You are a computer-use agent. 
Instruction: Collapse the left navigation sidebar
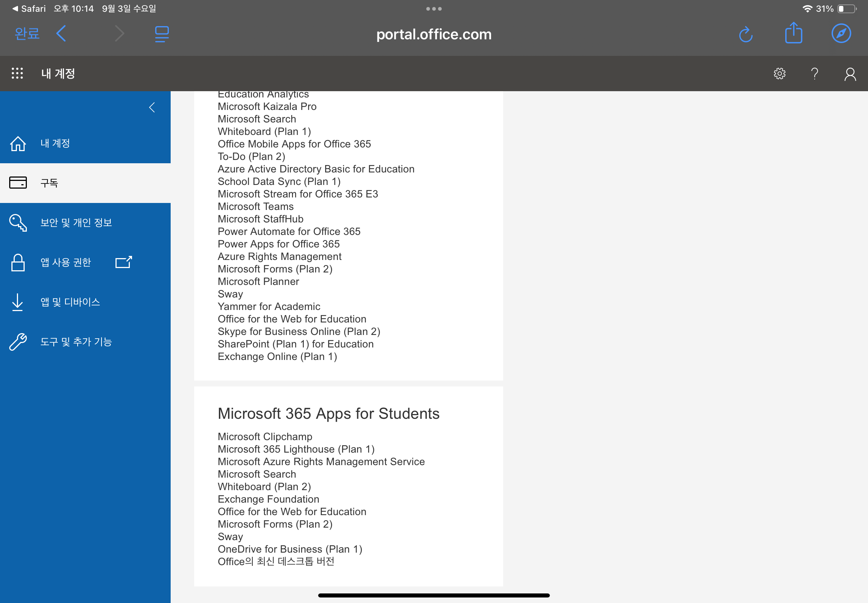[x=152, y=108]
